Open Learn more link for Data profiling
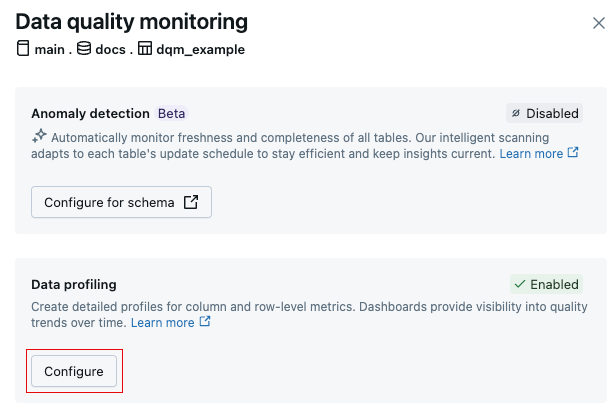615x411 pixels. click(162, 323)
